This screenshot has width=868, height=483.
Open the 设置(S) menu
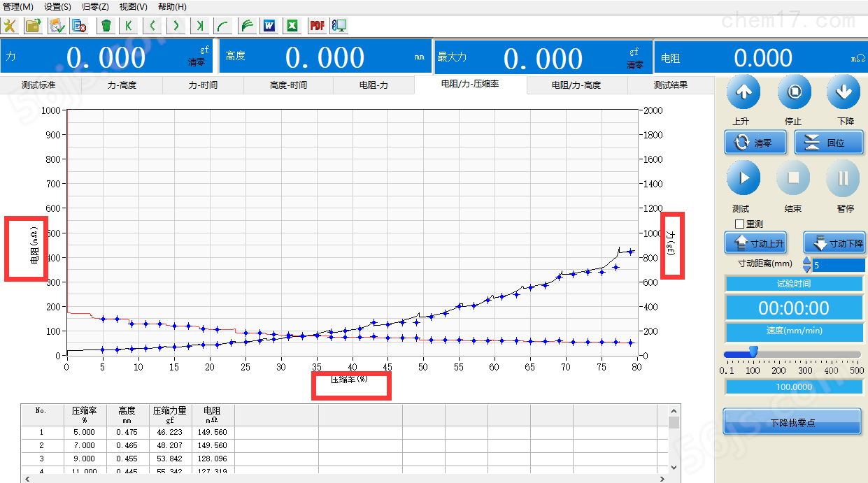click(57, 6)
